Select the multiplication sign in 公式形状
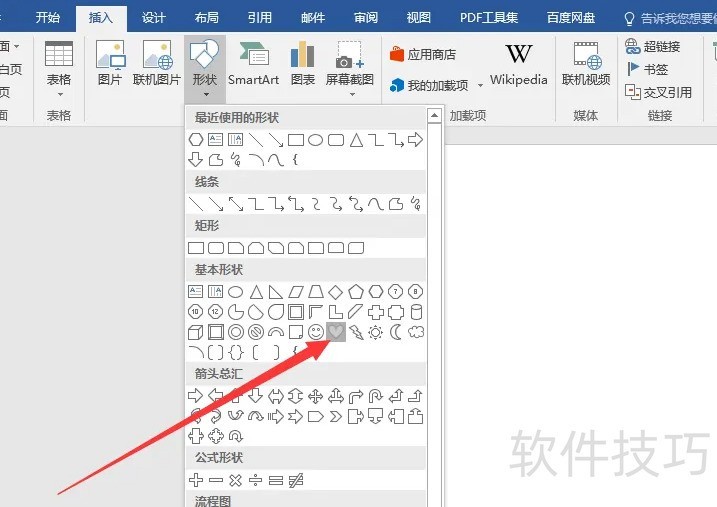Image resolution: width=717 pixels, height=507 pixels. click(235, 480)
